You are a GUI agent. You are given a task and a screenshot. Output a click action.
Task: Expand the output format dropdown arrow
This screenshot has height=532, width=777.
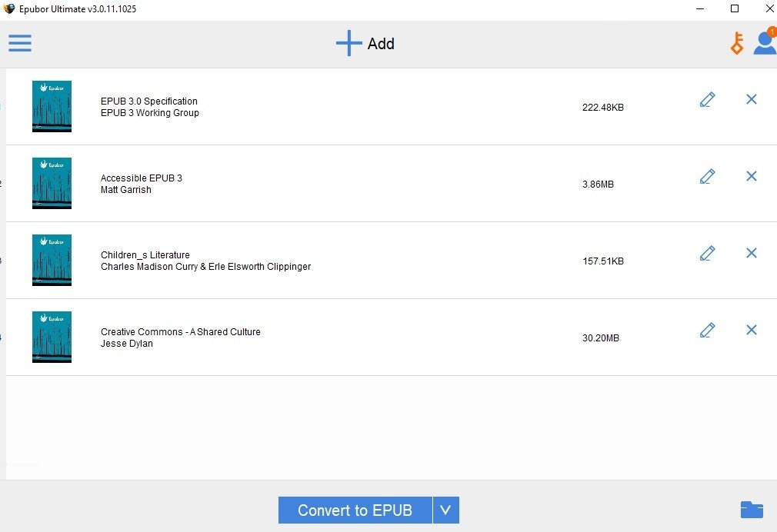(x=446, y=510)
